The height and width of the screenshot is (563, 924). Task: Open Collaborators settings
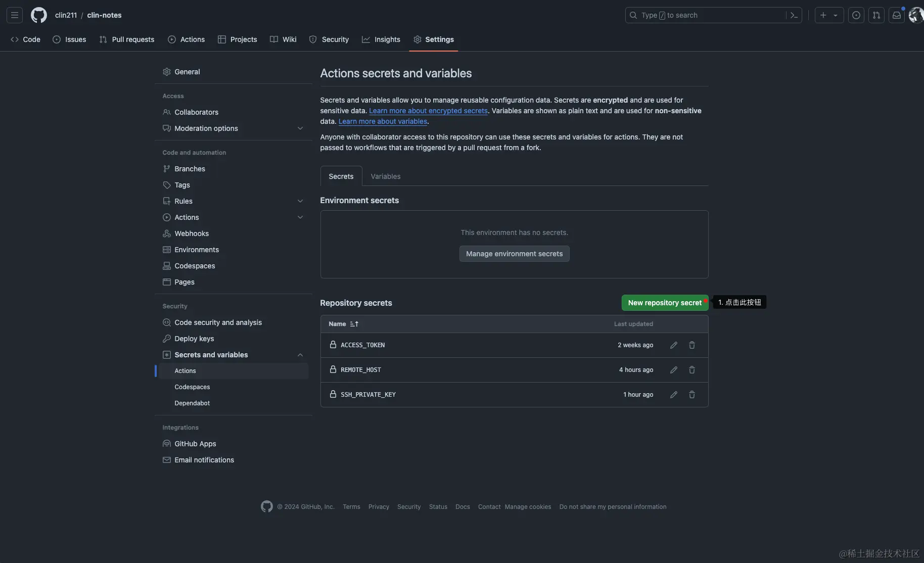point(233,112)
